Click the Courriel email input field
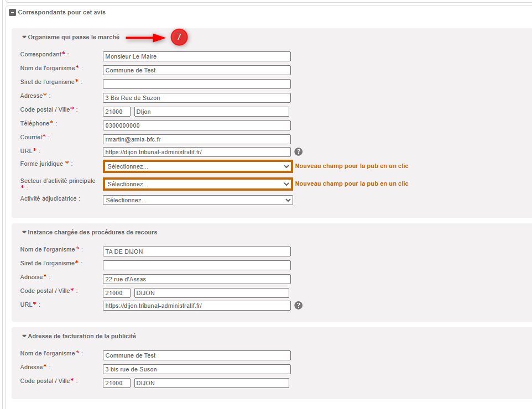Viewport: 532px width, 409px height. click(x=196, y=139)
